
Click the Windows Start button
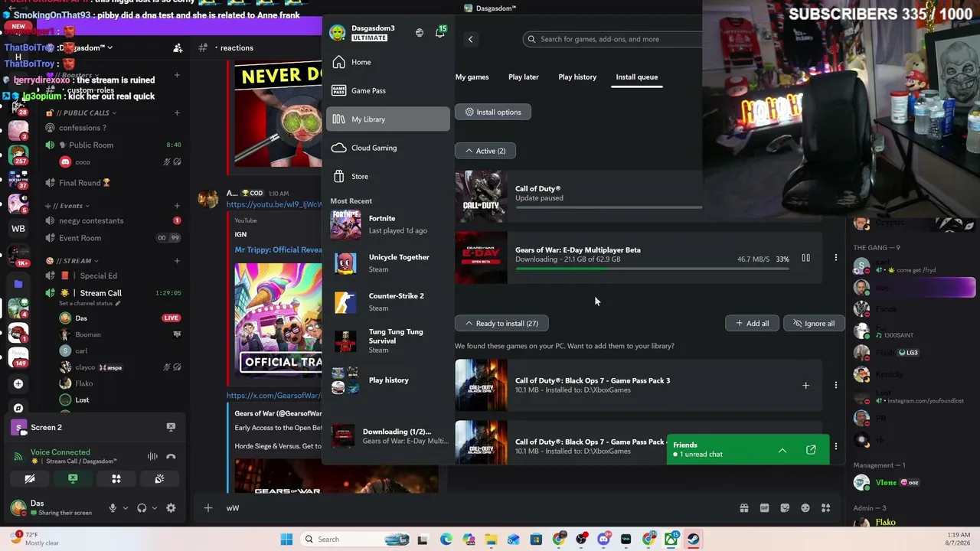pos(286,540)
